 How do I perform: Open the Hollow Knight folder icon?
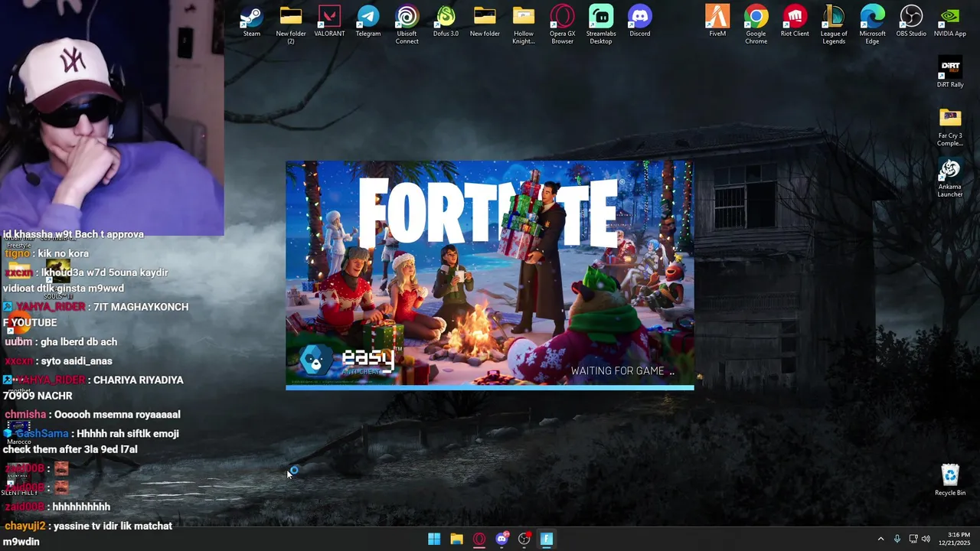524,25
